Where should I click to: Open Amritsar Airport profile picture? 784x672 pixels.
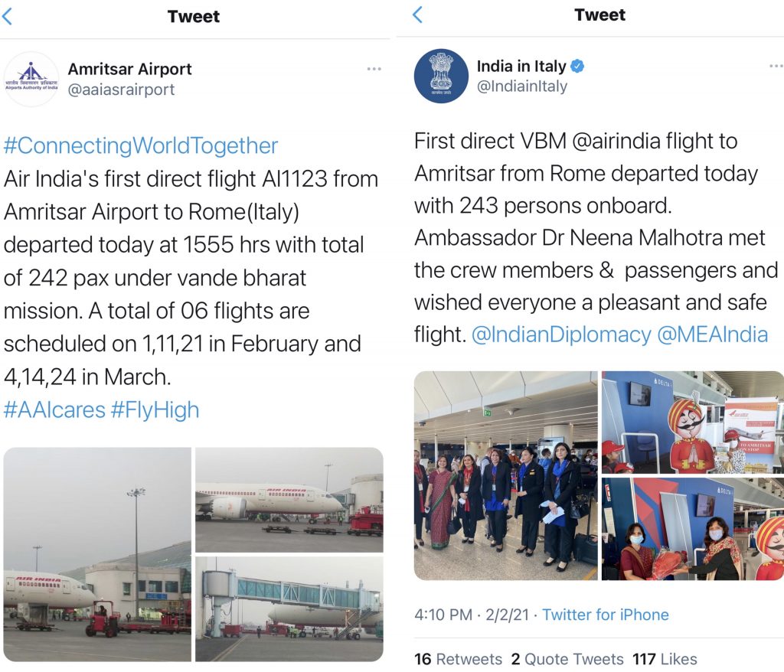[x=31, y=79]
